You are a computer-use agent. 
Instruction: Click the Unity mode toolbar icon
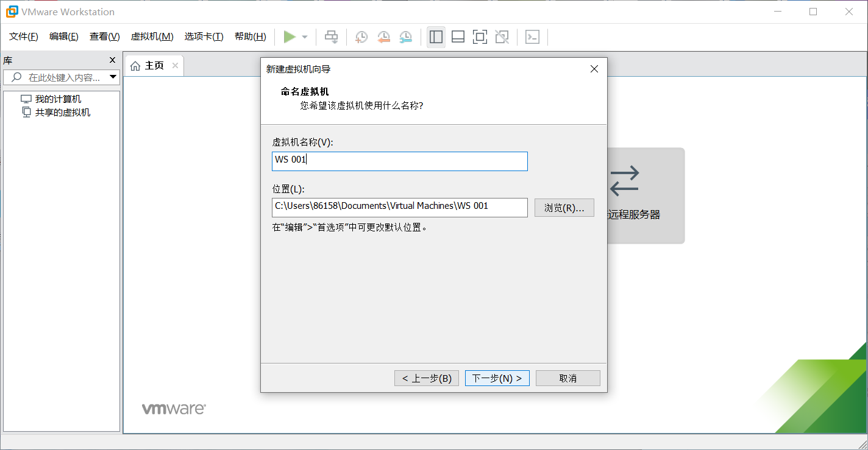pyautogui.click(x=502, y=37)
